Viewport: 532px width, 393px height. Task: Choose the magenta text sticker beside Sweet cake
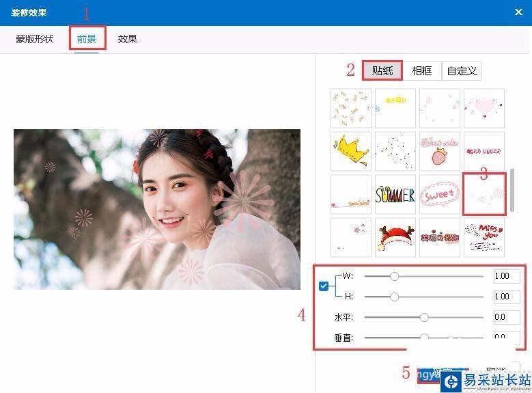(x=484, y=151)
